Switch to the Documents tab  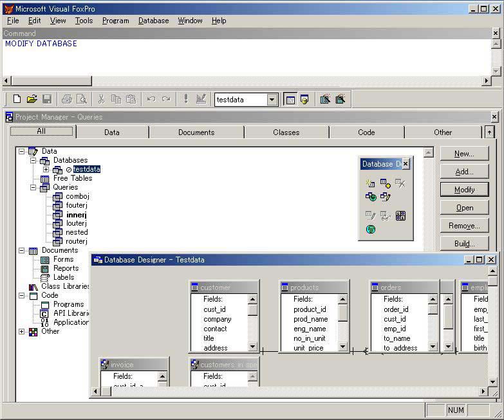tap(196, 132)
